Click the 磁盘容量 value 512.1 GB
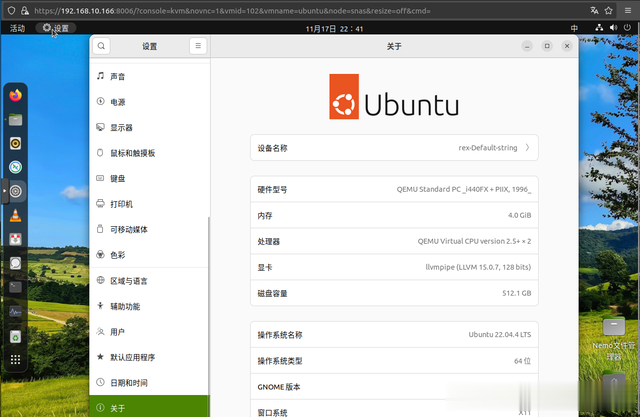The width and height of the screenshot is (640, 417). pos(516,293)
